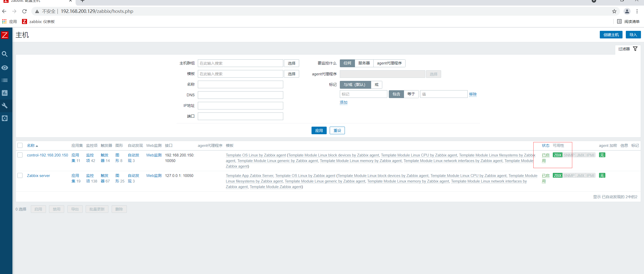The width and height of the screenshot is (644, 274).
Task: Select checkbox for control-192.168.200.150 host
Action: point(20,155)
